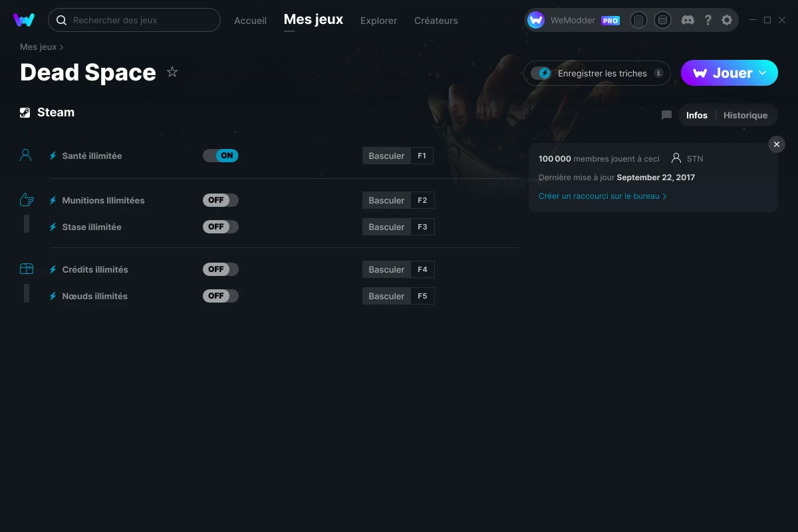Click the STN creator user icon

pos(676,158)
